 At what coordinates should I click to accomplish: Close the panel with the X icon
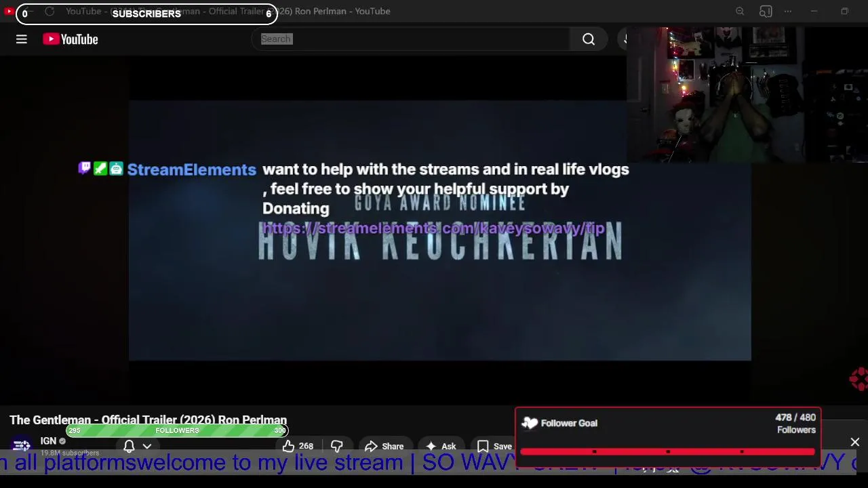pos(855,442)
